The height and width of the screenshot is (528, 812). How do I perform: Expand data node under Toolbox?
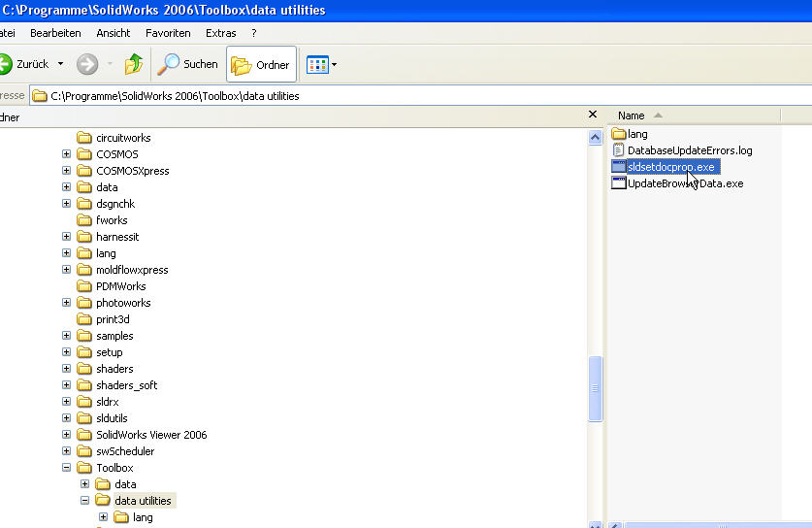tap(85, 484)
